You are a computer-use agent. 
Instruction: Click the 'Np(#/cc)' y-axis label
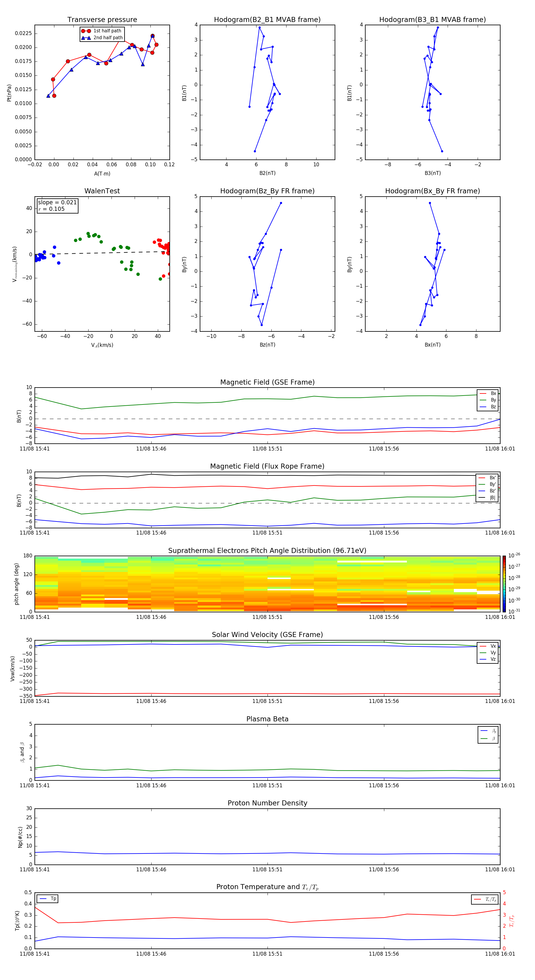[21, 837]
